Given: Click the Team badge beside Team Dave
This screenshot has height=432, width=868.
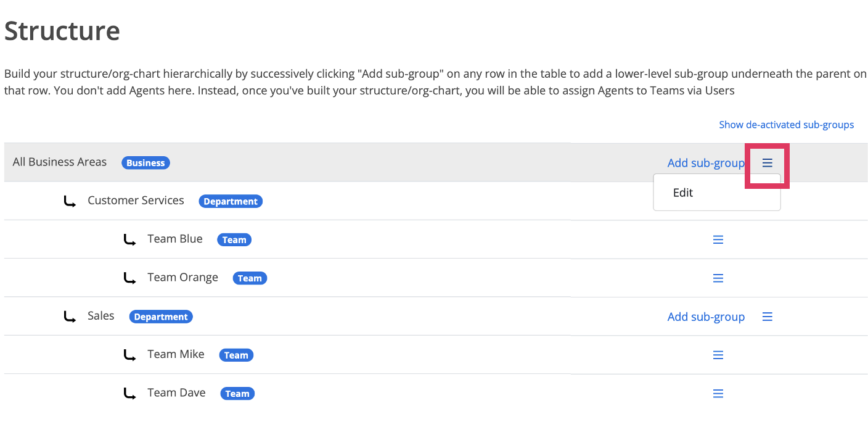Looking at the screenshot, I should tap(237, 394).
